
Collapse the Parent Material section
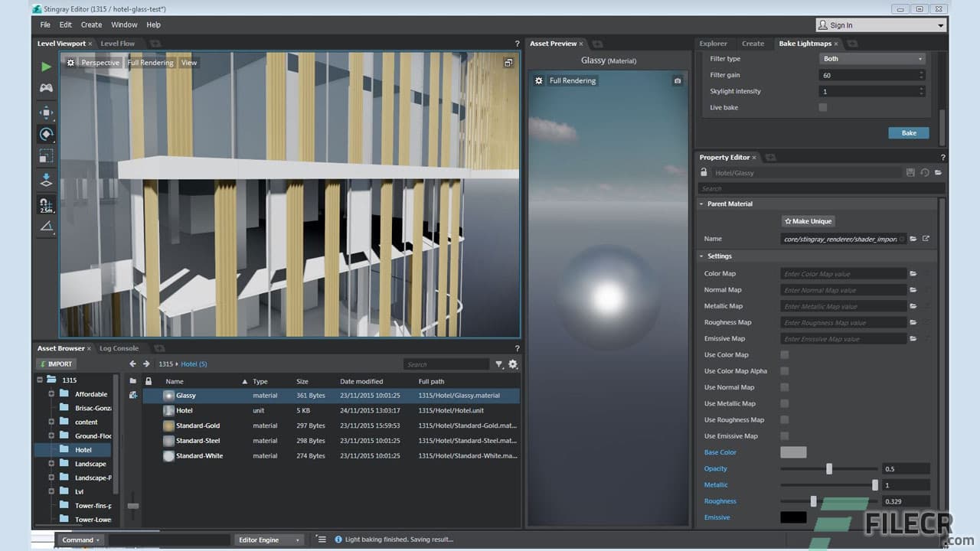(702, 204)
